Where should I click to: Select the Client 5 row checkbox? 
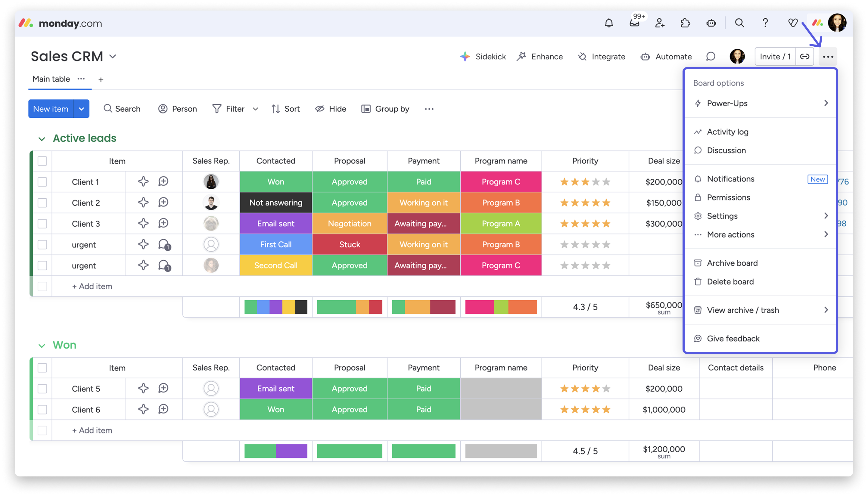[x=42, y=389]
